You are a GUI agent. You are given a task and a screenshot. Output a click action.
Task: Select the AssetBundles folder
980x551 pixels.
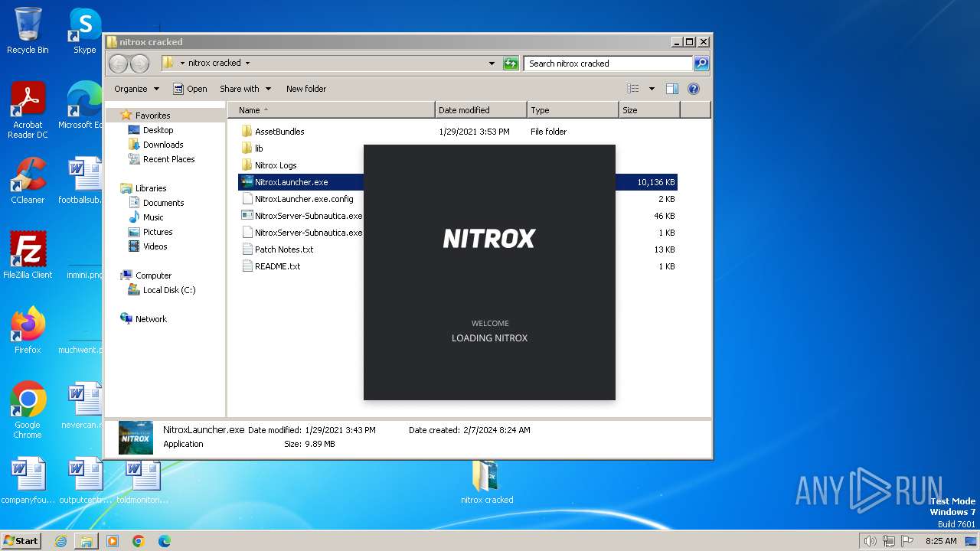(x=279, y=132)
